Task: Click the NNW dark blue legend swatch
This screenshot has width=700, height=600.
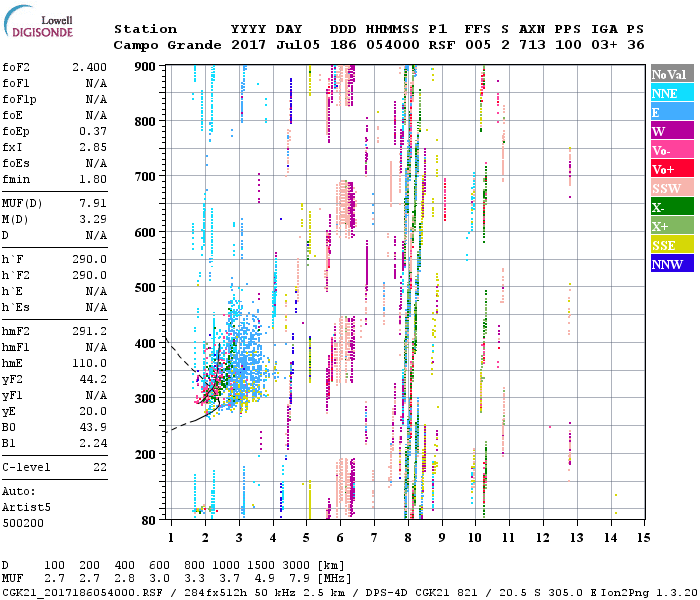Action: point(671,264)
